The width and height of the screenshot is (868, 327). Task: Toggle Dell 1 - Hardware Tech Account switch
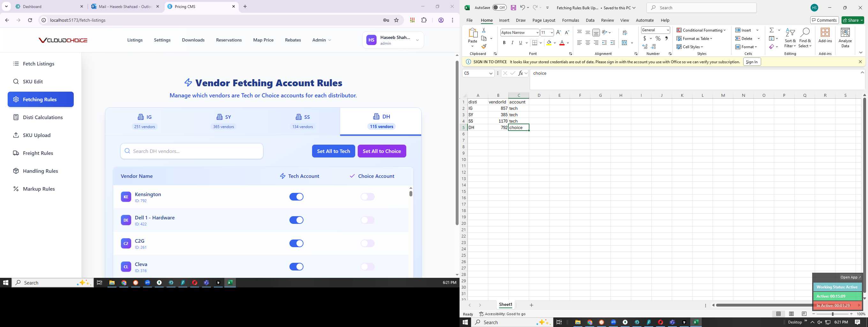tap(296, 220)
